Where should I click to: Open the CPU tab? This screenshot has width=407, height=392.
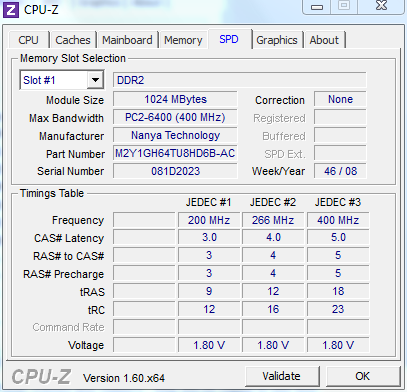coord(29,40)
